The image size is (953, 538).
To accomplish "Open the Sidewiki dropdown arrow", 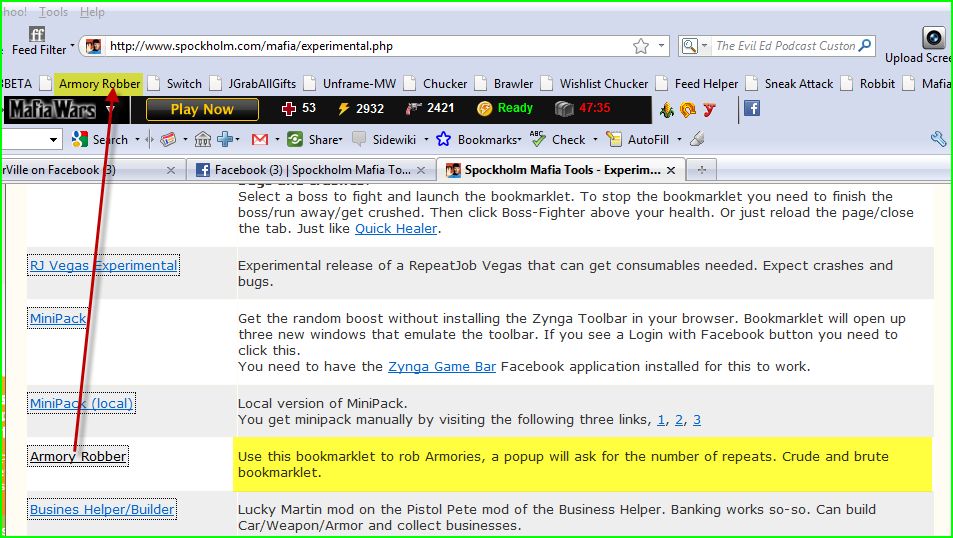I will click(426, 140).
